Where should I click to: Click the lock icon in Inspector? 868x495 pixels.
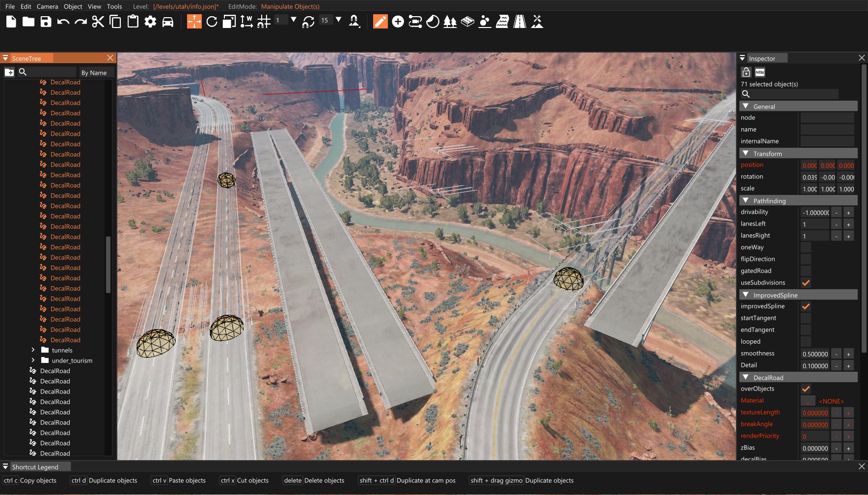[746, 72]
